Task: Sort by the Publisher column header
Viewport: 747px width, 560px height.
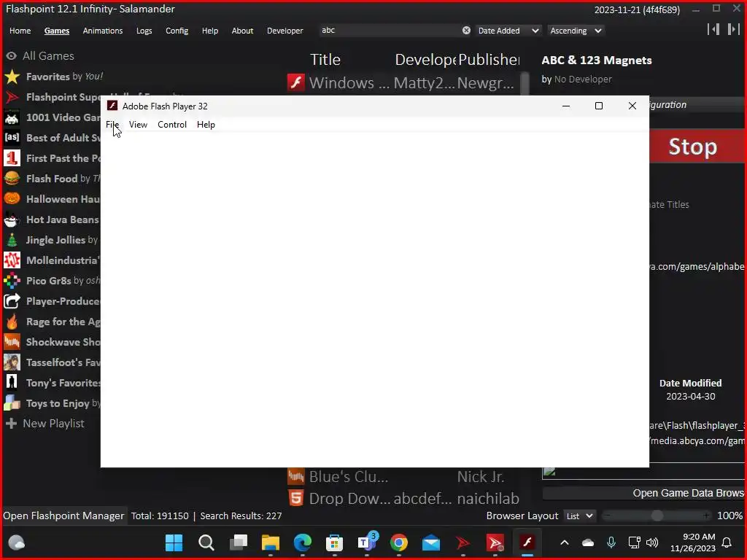Action: pyautogui.click(x=489, y=60)
